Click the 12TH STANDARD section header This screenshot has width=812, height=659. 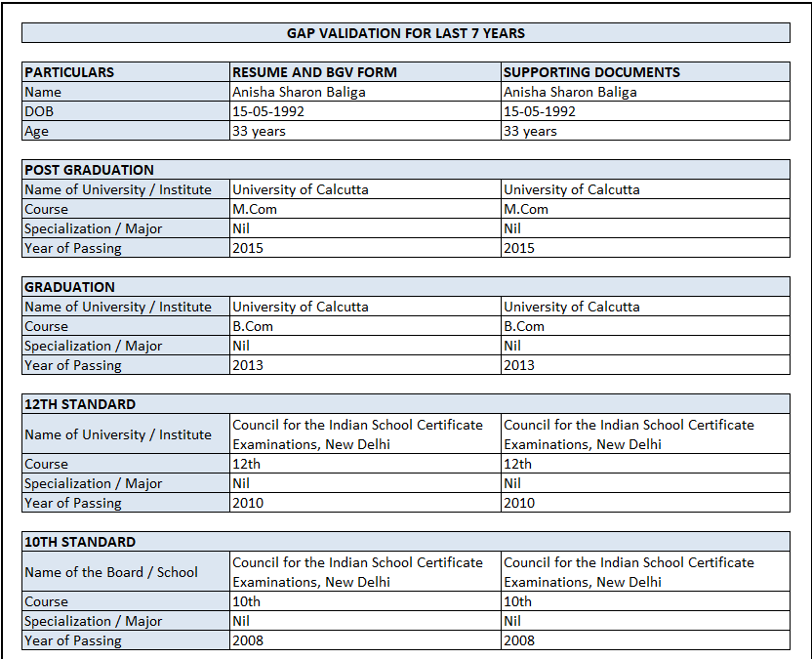coord(405,403)
